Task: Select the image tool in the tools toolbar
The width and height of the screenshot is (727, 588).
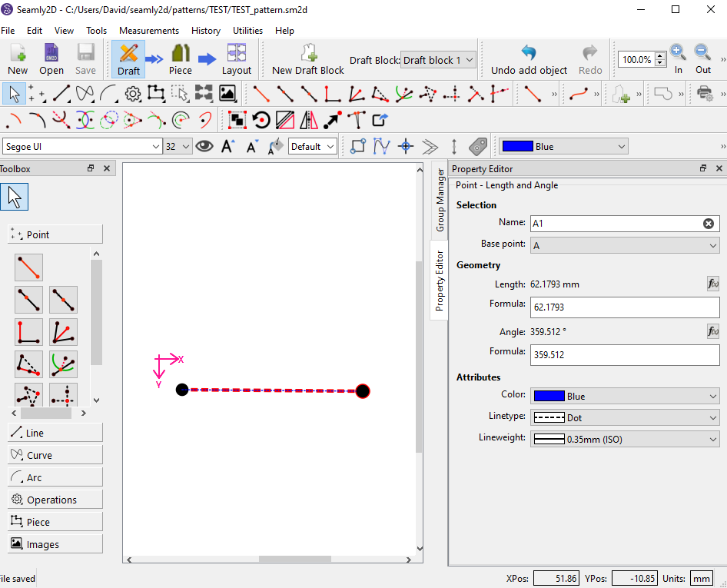Action: [227, 94]
